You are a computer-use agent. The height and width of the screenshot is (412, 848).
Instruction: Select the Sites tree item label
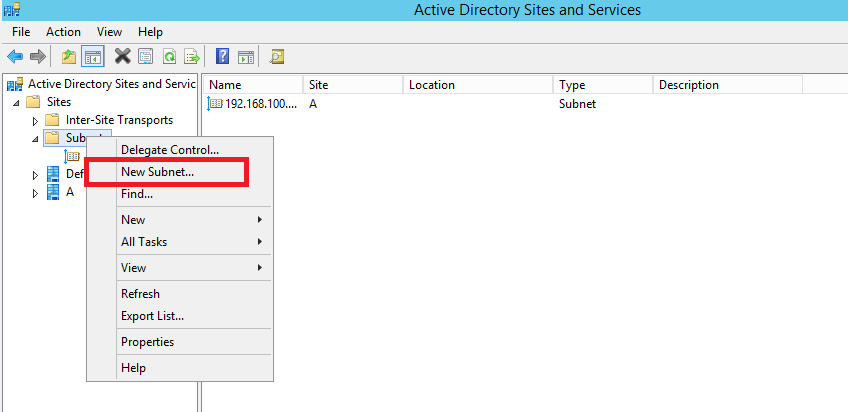[59, 102]
